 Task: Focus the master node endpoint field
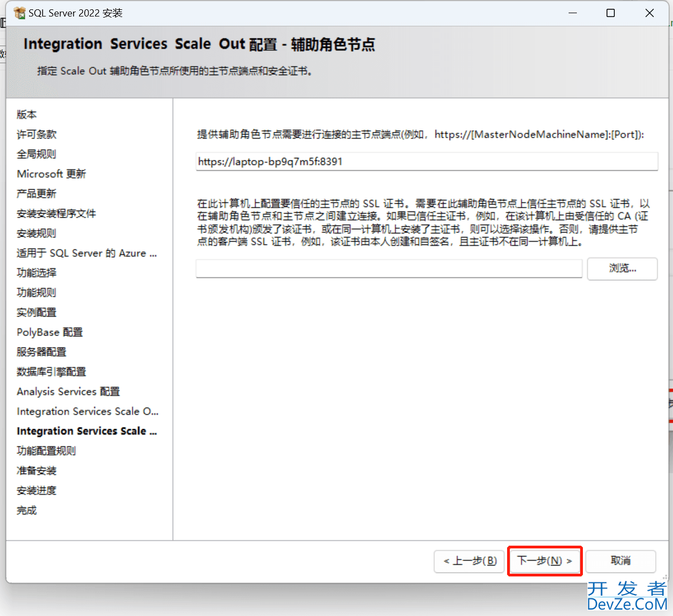pyautogui.click(x=427, y=162)
